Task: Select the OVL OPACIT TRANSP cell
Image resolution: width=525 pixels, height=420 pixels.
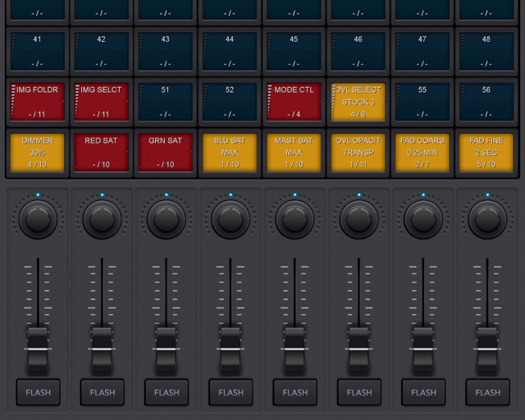Action: 358,153
